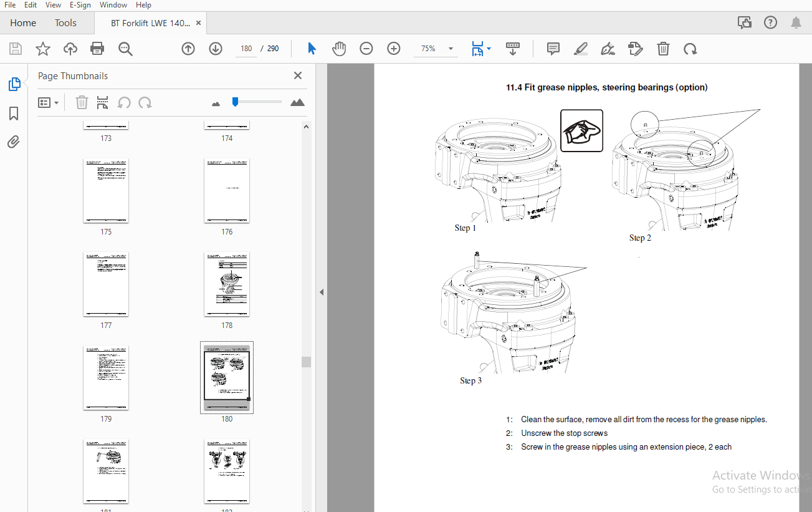The width and height of the screenshot is (812, 512).
Task: Click the fit page width tool
Action: (x=477, y=49)
